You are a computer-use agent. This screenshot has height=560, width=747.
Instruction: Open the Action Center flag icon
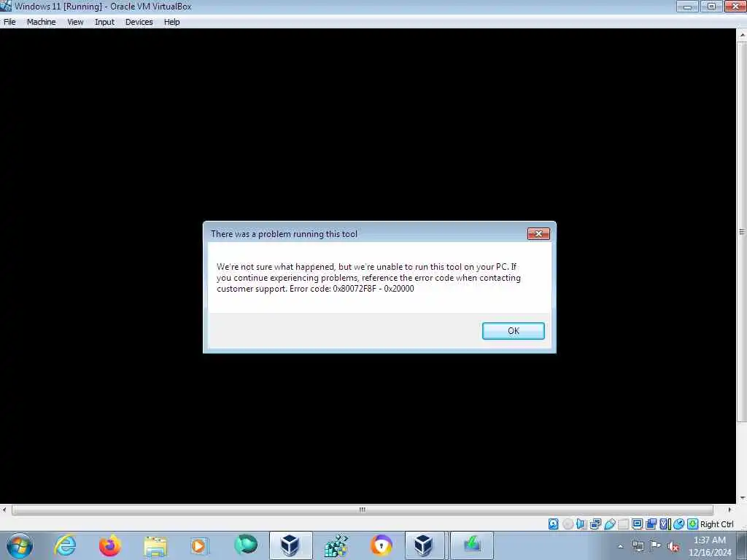point(656,546)
